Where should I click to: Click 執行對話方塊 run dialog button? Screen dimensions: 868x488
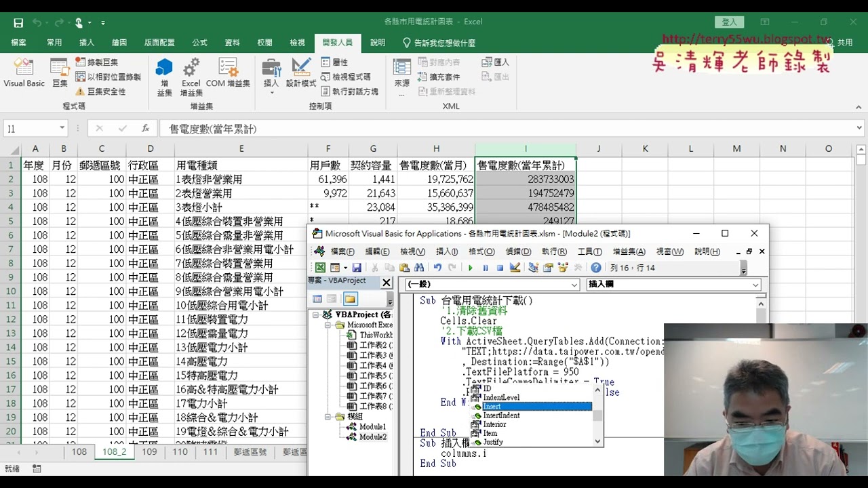point(349,91)
